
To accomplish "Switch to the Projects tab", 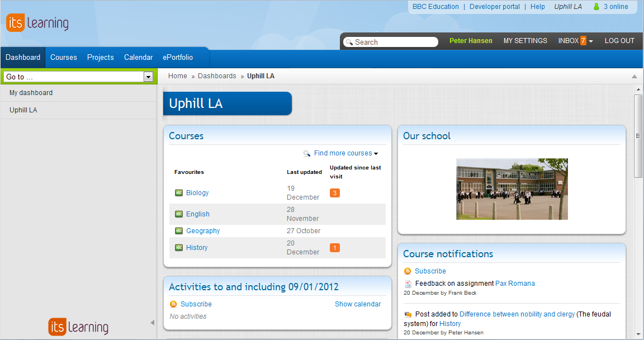I will click(x=100, y=58).
